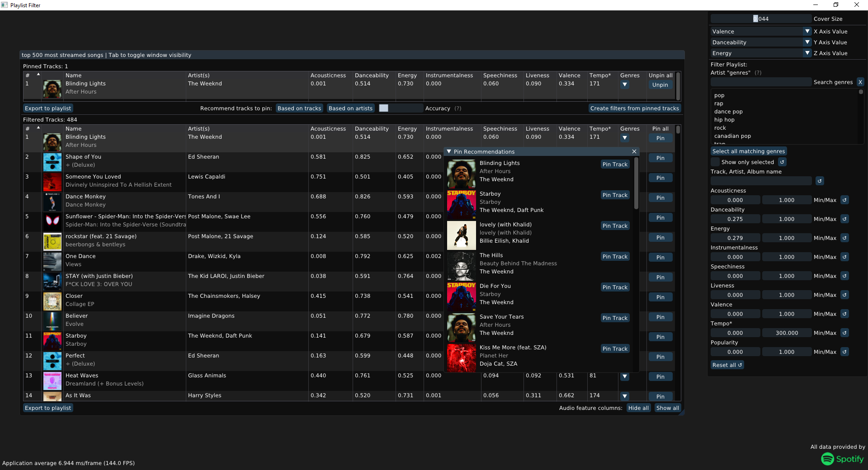The width and height of the screenshot is (868, 470).
Task: Expand Genres dropdown for Heat Waves row
Action: click(625, 376)
